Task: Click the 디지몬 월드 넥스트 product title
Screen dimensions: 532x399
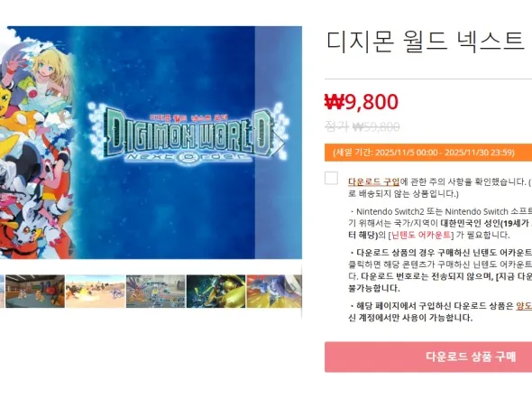Action: click(426, 42)
